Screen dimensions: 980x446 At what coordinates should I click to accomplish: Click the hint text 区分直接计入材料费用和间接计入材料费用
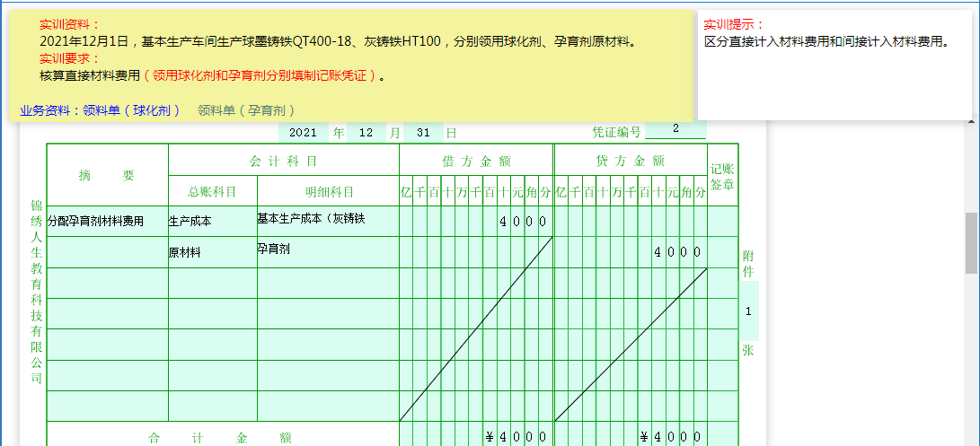click(x=827, y=42)
